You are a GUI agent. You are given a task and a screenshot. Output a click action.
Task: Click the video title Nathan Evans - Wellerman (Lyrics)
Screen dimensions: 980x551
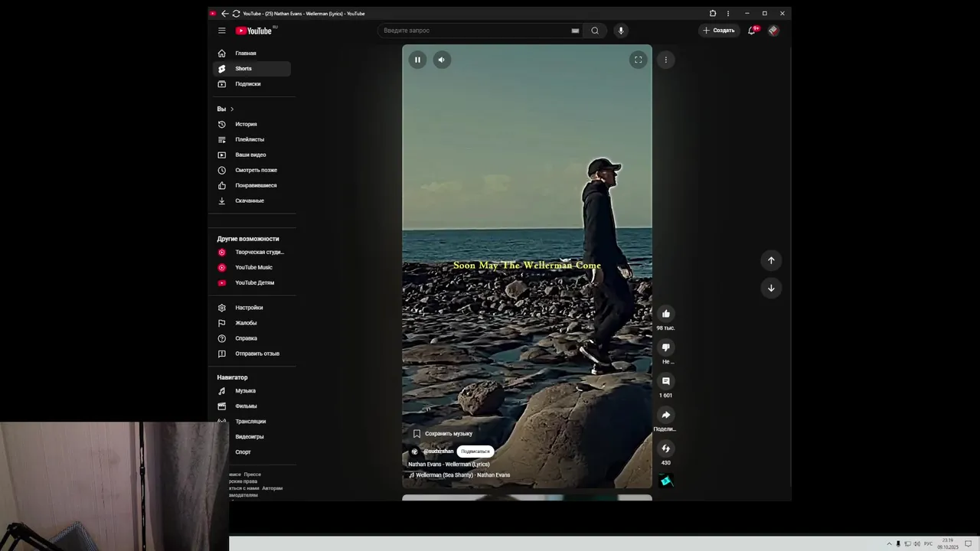[x=449, y=465]
